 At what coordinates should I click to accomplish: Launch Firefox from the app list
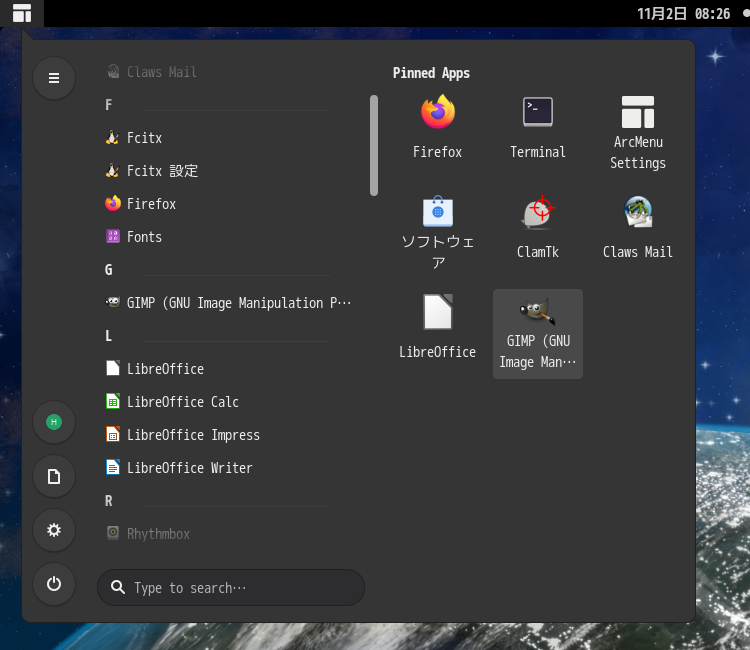tap(230, 204)
